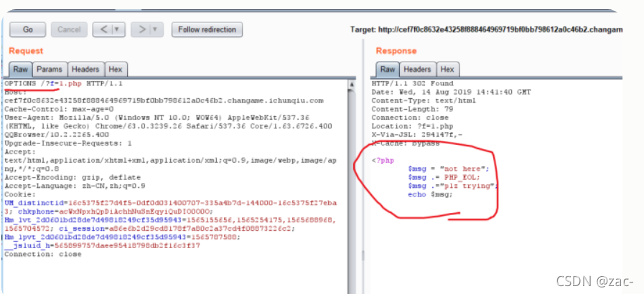
Task: Open the Headers tab in Request panel
Action: pyautogui.click(x=86, y=70)
